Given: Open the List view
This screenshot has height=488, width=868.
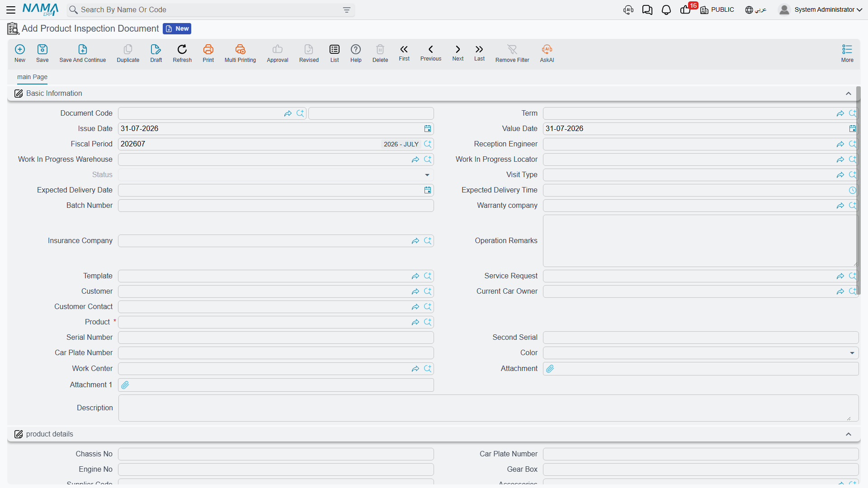Looking at the screenshot, I should 335,53.
